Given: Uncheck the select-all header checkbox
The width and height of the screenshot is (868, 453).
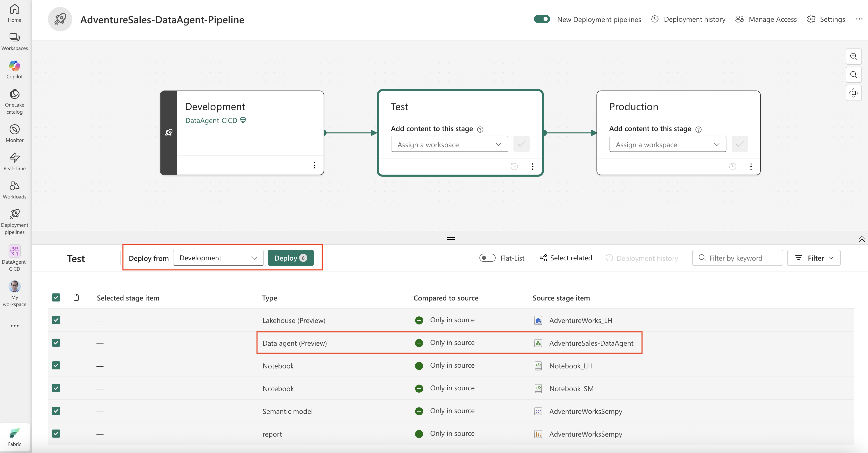Looking at the screenshot, I should pyautogui.click(x=56, y=297).
